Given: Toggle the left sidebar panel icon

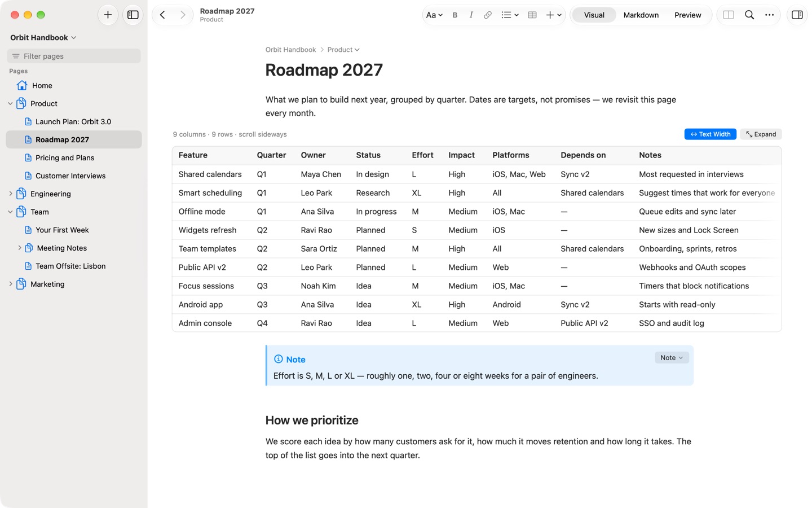Looking at the screenshot, I should pos(133,15).
